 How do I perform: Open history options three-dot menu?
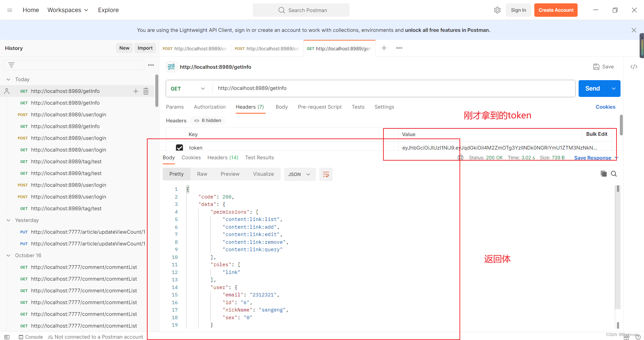coord(151,65)
